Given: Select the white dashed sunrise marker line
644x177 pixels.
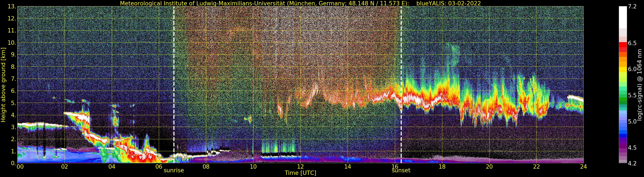Looking at the screenshot, I should pyautogui.click(x=174, y=85).
